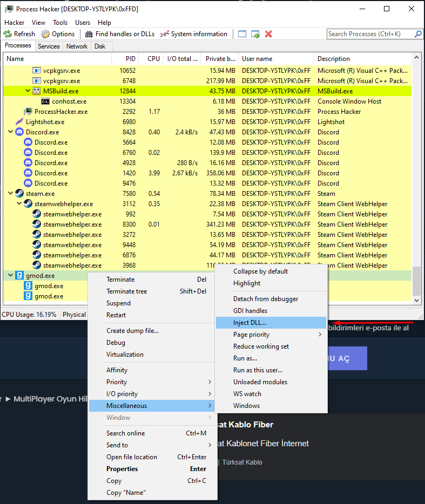Select the ProcessHacker.exe icon
The image size is (425, 504).
click(x=28, y=112)
